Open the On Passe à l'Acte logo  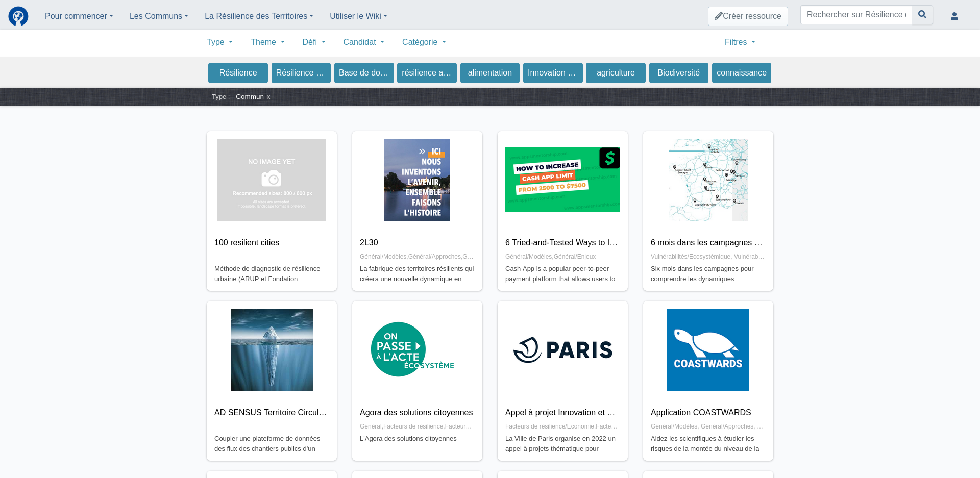412,349
